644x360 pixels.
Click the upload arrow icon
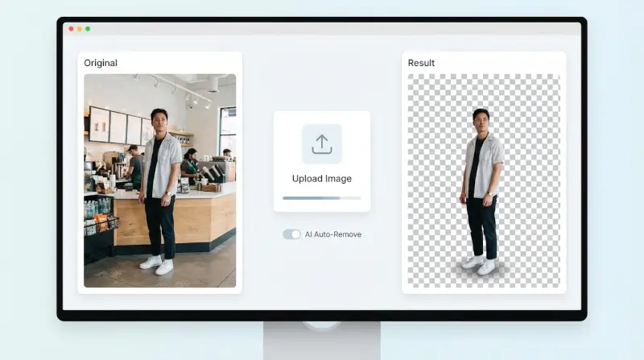[x=321, y=144]
